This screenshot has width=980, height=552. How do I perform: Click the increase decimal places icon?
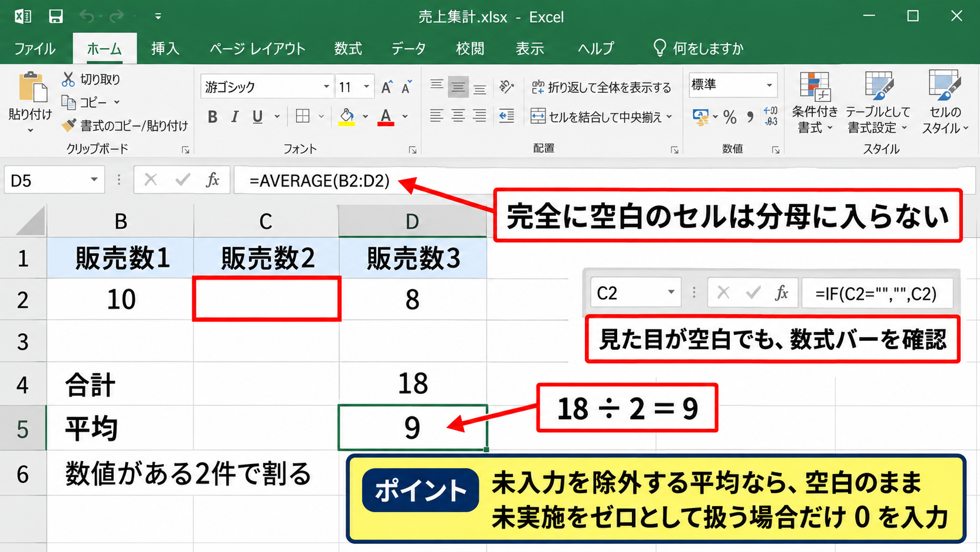[771, 116]
